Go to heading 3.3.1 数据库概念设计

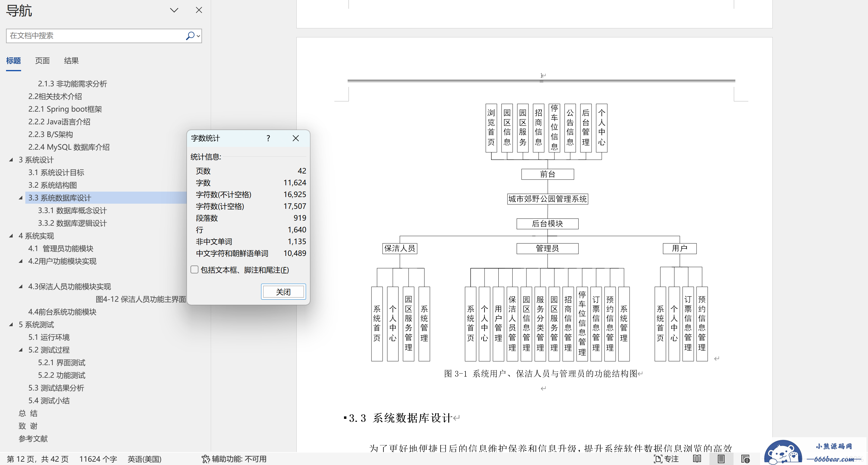[72, 210]
